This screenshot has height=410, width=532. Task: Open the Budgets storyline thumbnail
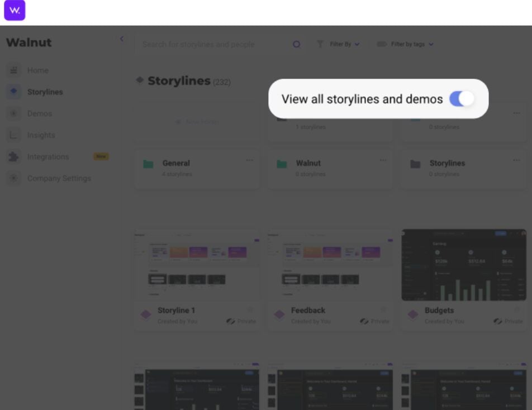[464, 265]
